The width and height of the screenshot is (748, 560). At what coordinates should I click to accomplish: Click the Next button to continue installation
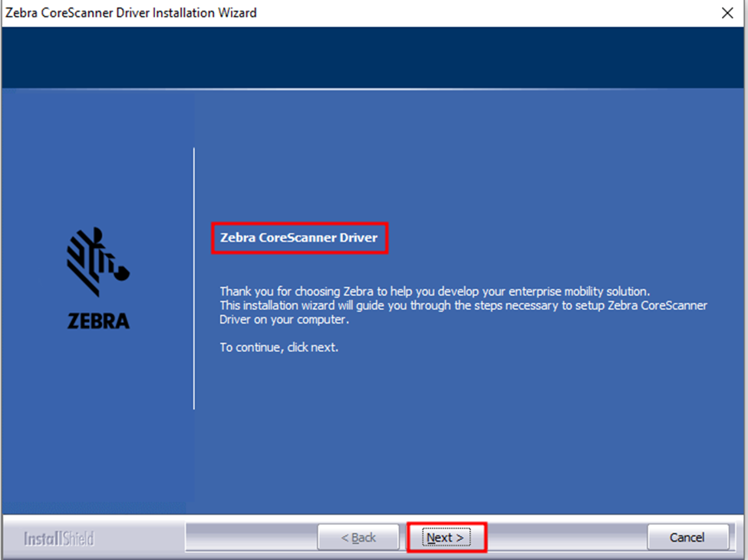[446, 537]
